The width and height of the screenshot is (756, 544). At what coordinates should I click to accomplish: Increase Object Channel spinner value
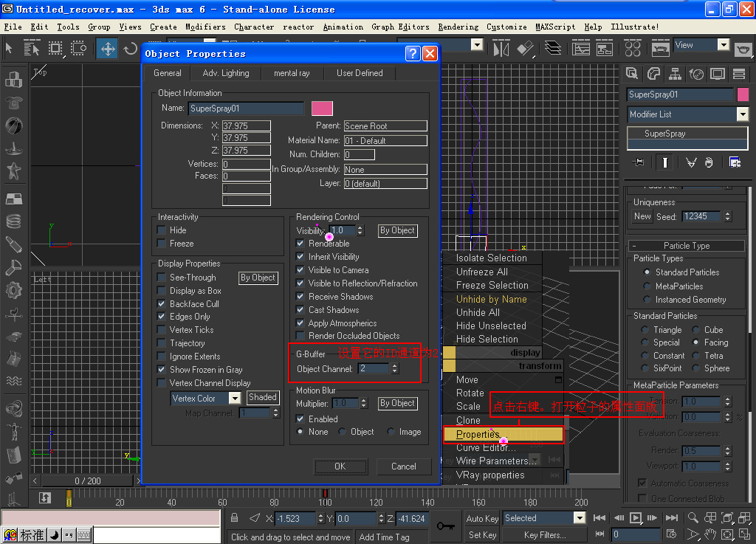point(395,365)
